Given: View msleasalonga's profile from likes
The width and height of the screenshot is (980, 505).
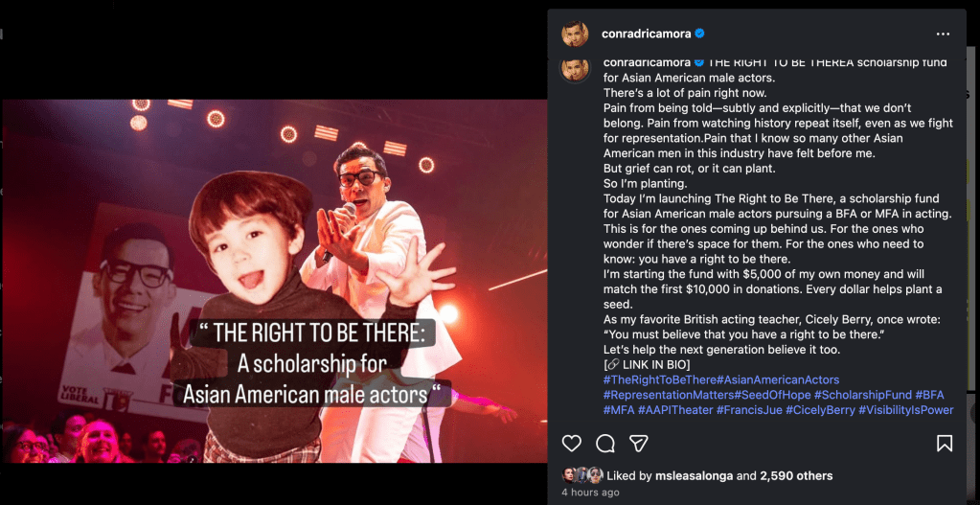Looking at the screenshot, I should (693, 475).
